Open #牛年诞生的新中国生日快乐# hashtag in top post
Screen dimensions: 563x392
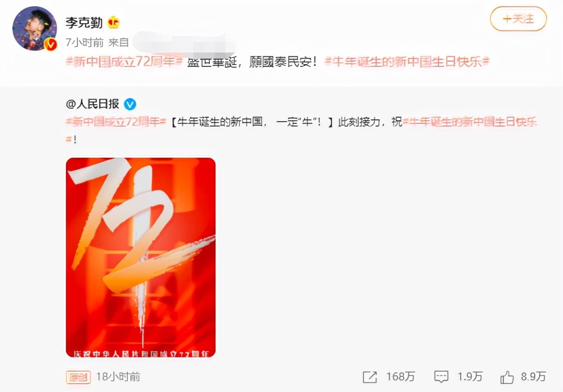[x=407, y=62]
